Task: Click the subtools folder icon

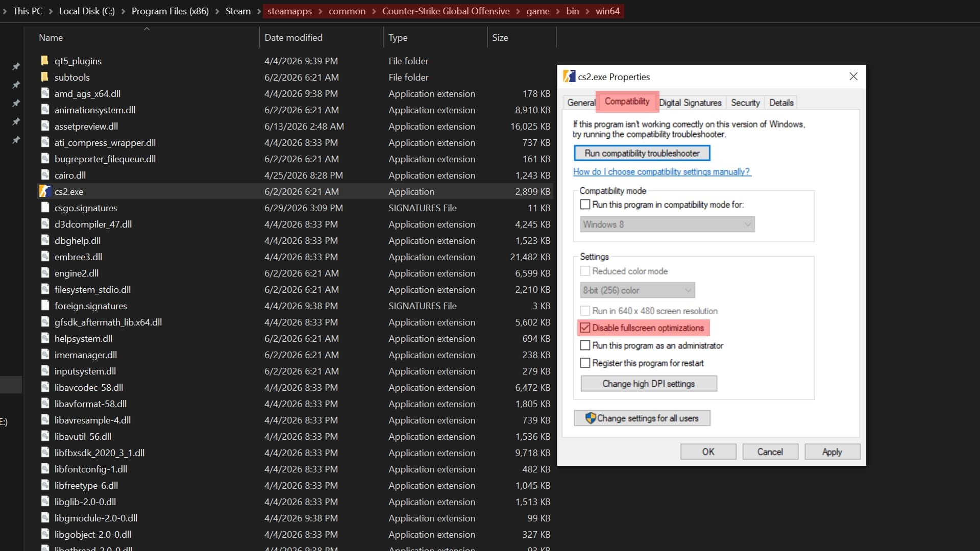Action: tap(44, 77)
